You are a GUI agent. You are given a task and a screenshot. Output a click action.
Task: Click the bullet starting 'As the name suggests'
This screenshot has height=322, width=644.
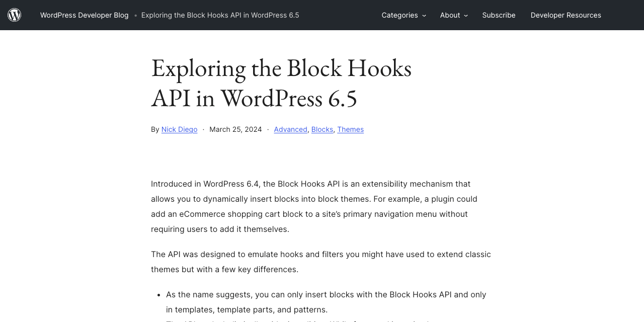point(326,302)
